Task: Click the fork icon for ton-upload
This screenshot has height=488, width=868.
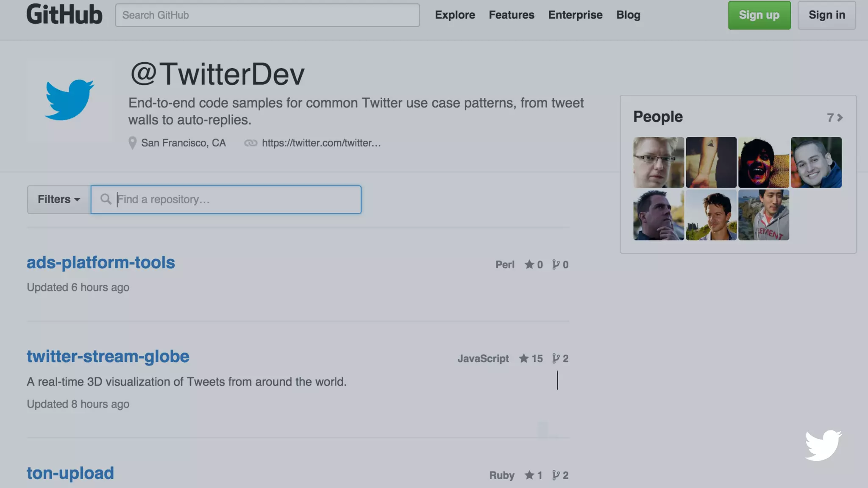Action: (x=556, y=475)
